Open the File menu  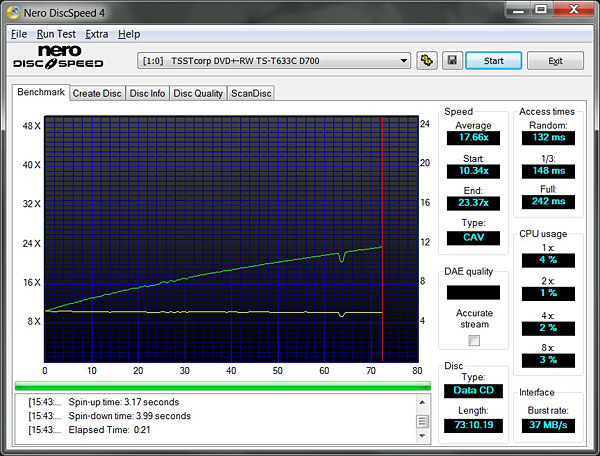tap(19, 34)
